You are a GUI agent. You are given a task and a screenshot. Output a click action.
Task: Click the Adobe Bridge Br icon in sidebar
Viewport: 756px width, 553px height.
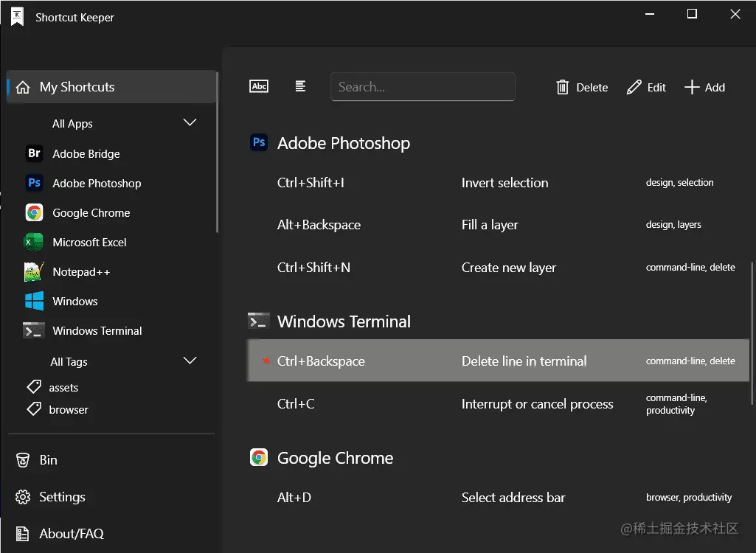pyautogui.click(x=34, y=153)
